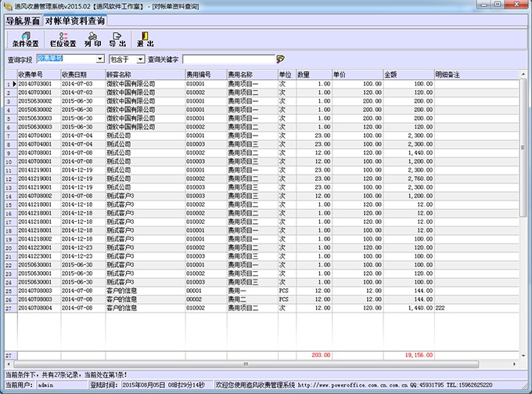Click the search icon beside keyword field
Screen dimensions: 532x394
280,59
